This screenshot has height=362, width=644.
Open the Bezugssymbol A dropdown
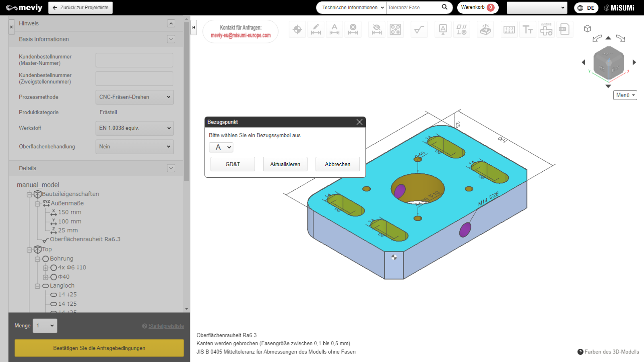coord(221,147)
